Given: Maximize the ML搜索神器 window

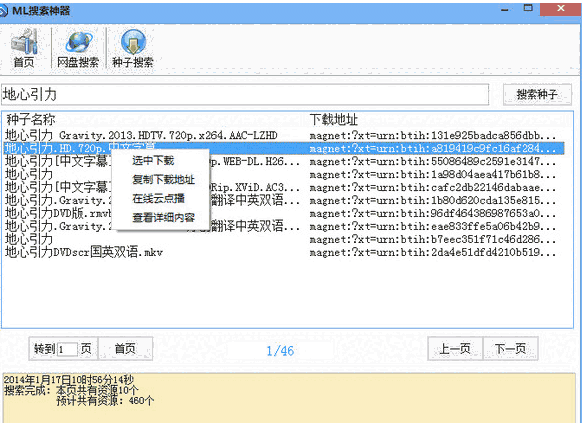Looking at the screenshot, I should tap(528, 8).
